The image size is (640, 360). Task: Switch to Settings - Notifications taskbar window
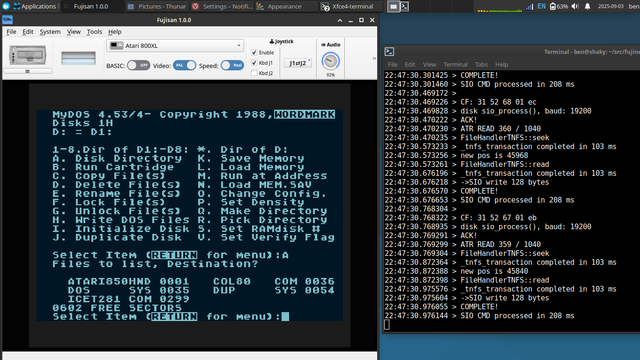coord(222,6)
